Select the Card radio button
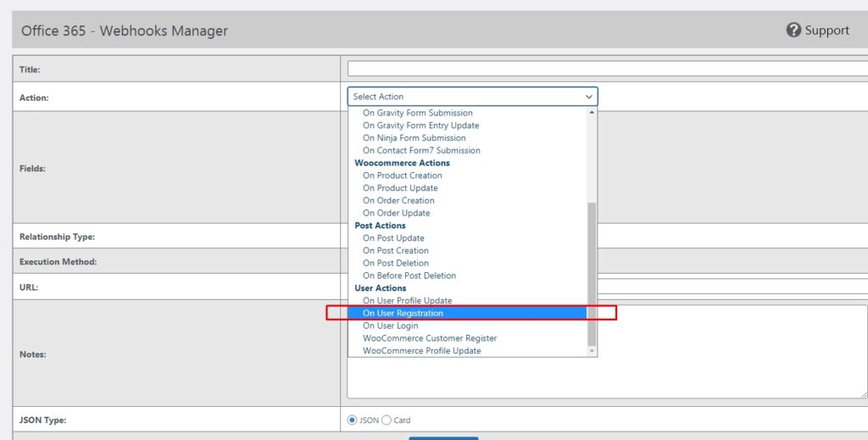This screenshot has width=868, height=440. click(x=387, y=420)
